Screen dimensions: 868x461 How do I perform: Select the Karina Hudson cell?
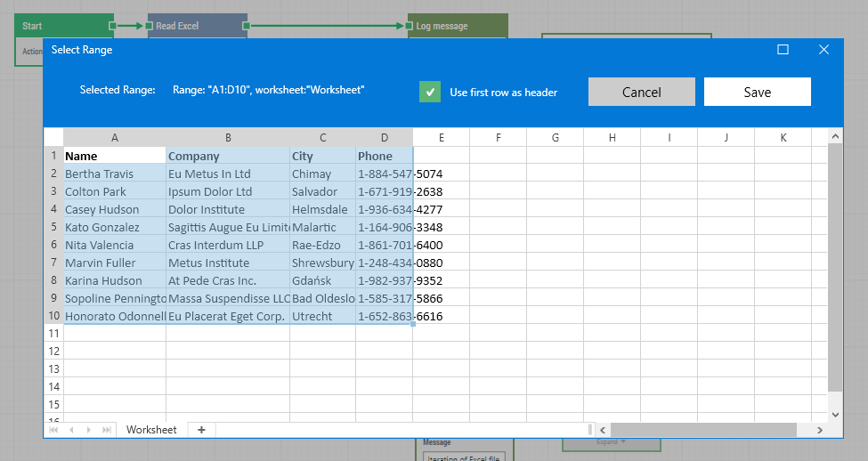pos(115,280)
